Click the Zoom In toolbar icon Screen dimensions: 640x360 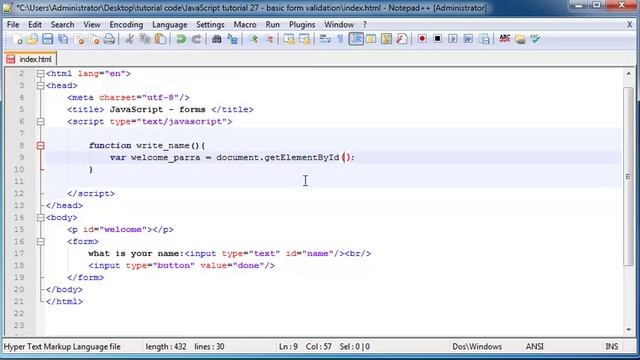coord(253,39)
